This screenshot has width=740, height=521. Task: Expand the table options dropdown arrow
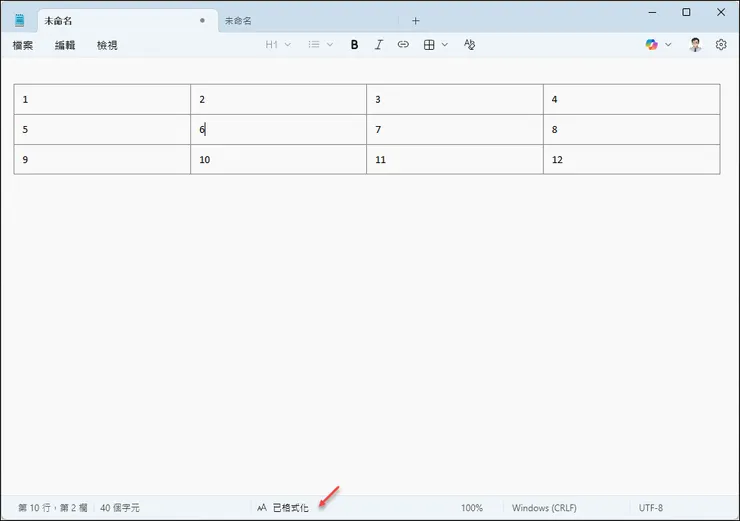445,45
